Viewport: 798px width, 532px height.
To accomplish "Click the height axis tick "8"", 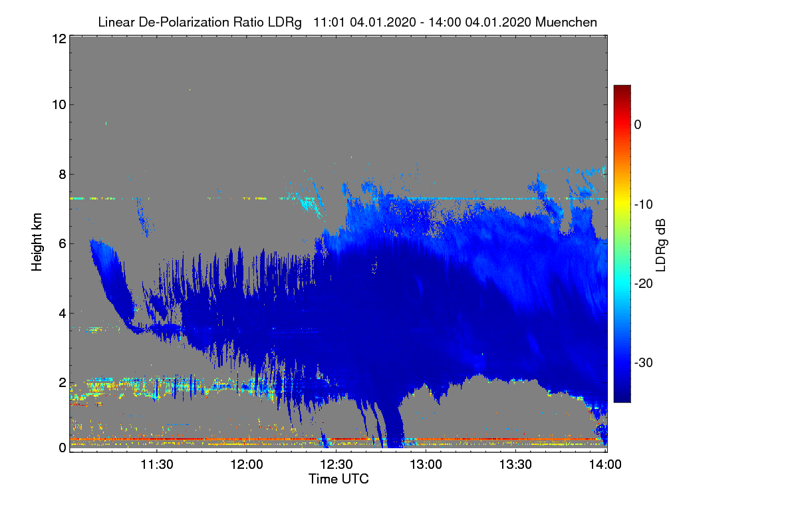I will [x=62, y=174].
